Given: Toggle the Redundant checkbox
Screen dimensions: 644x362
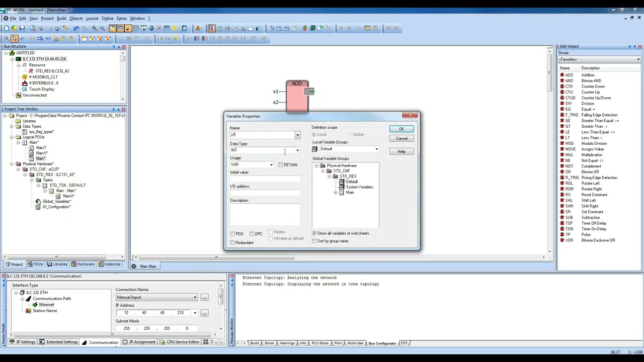Looking at the screenshot, I should point(232,243).
